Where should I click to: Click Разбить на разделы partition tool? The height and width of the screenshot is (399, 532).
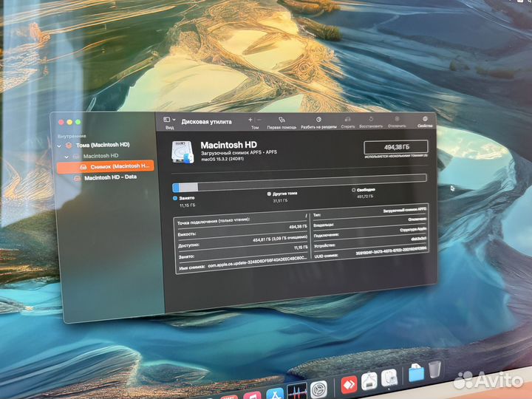(x=318, y=123)
